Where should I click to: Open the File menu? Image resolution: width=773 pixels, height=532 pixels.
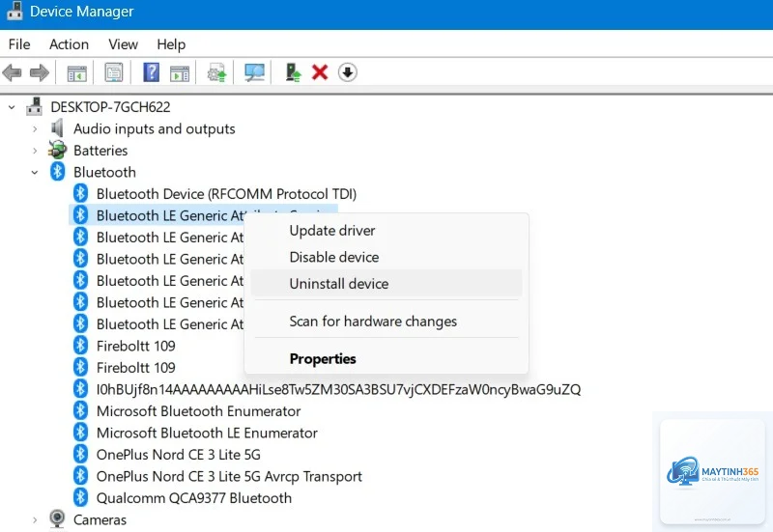click(19, 44)
